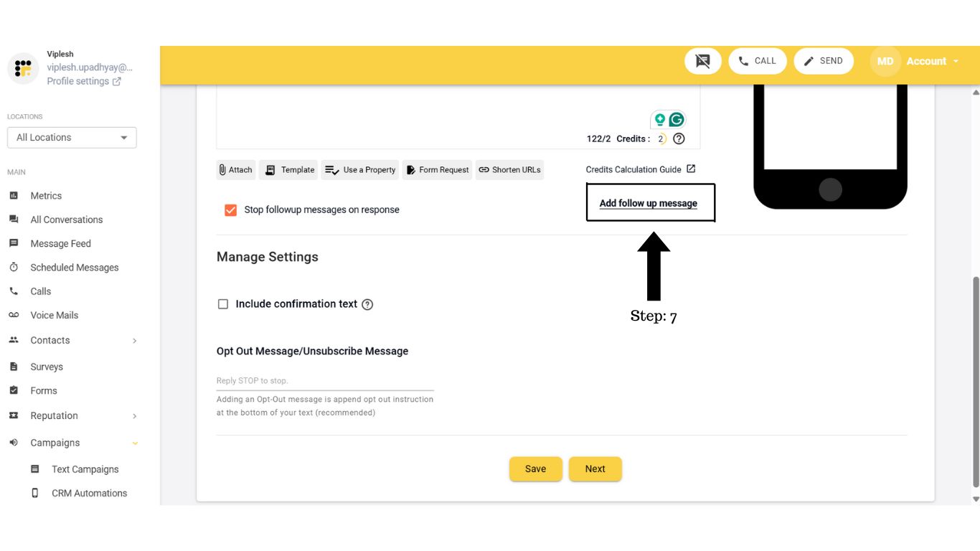Open Text Campaigns page

[x=84, y=468]
